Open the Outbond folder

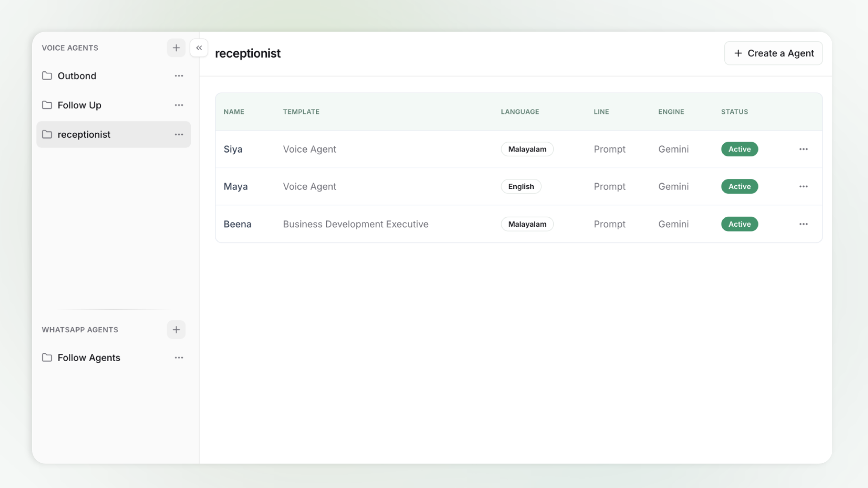(113, 76)
